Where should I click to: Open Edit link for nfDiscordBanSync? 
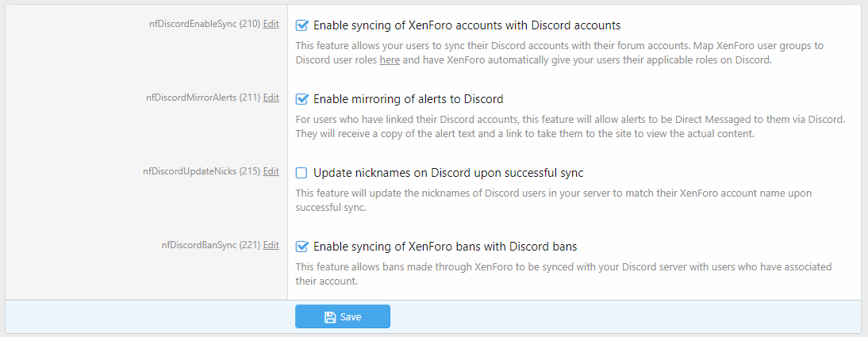271,245
